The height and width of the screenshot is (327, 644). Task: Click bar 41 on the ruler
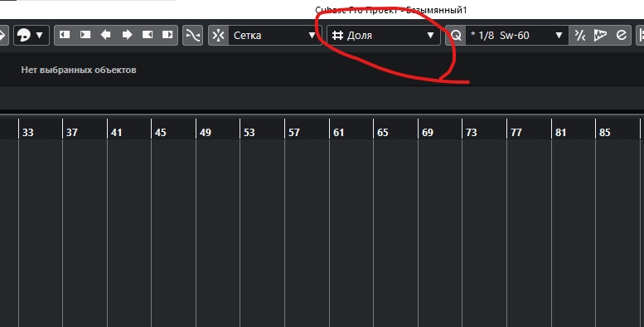tap(116, 133)
